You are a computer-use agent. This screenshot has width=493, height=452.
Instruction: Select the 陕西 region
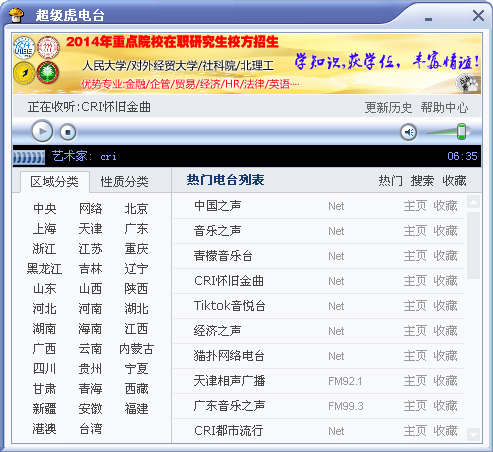tap(136, 289)
